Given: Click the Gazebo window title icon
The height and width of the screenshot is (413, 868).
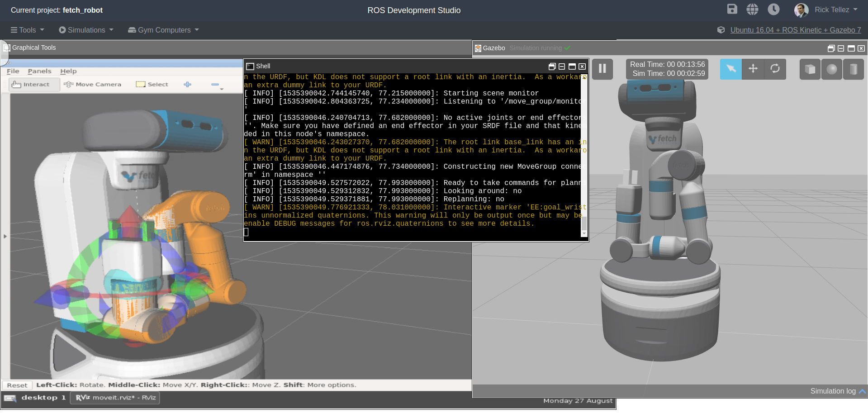Looking at the screenshot, I should click(478, 48).
